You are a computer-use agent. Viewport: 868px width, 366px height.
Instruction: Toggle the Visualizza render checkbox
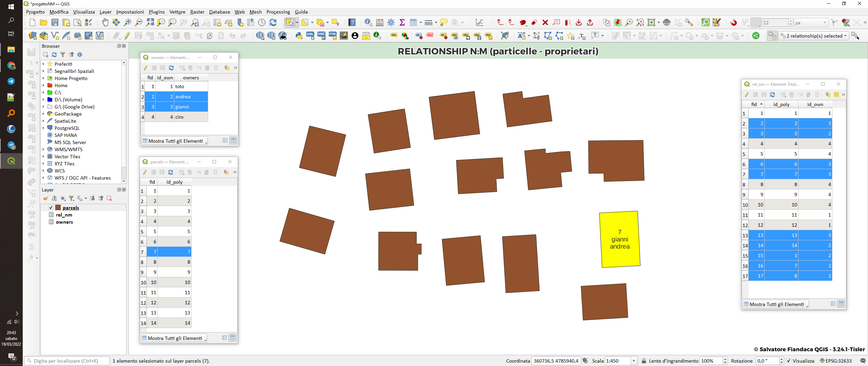point(789,361)
